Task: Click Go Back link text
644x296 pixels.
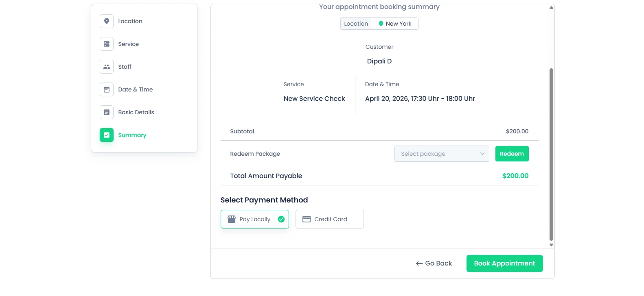Action: [x=438, y=263]
